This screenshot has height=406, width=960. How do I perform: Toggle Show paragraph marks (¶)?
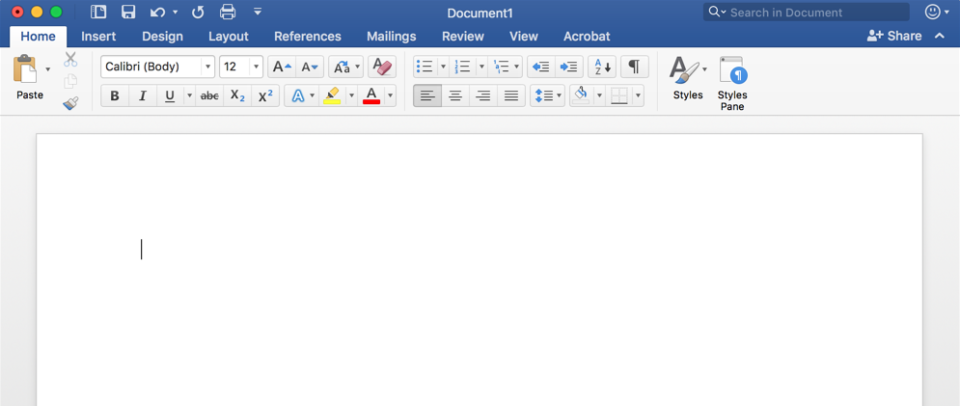634,67
